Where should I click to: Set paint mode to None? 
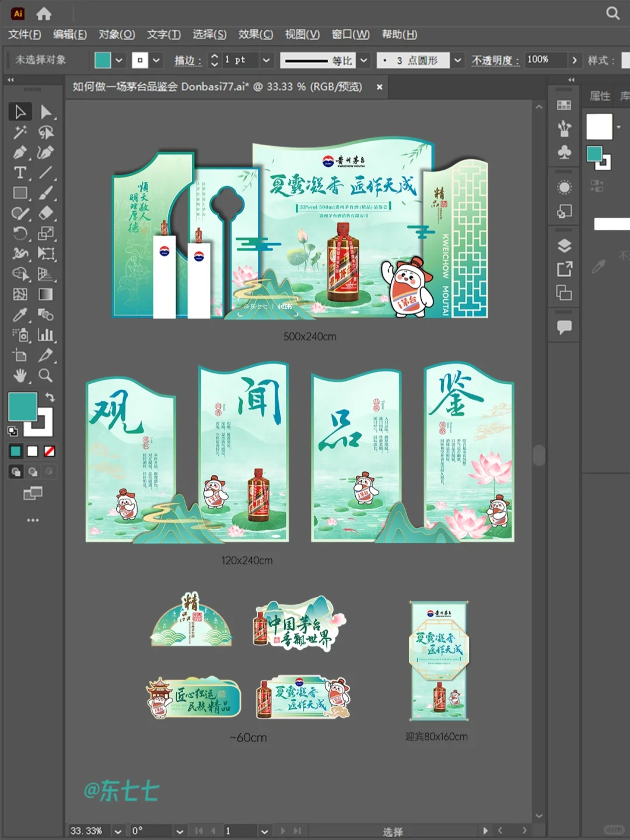[x=50, y=451]
